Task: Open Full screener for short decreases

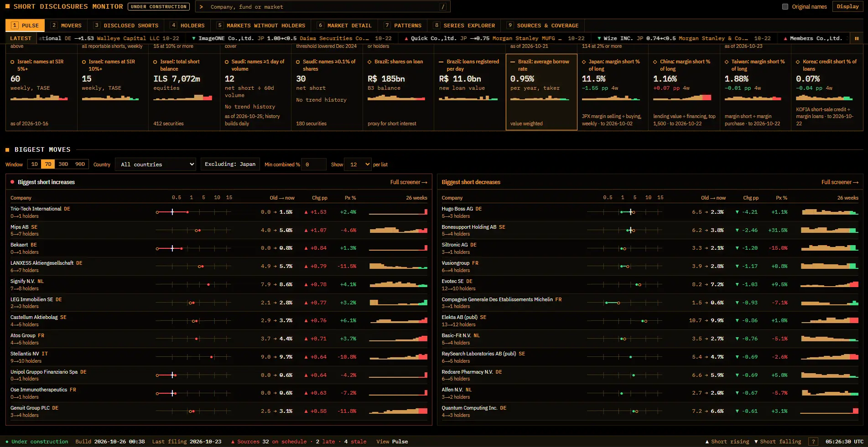Action: pos(840,182)
